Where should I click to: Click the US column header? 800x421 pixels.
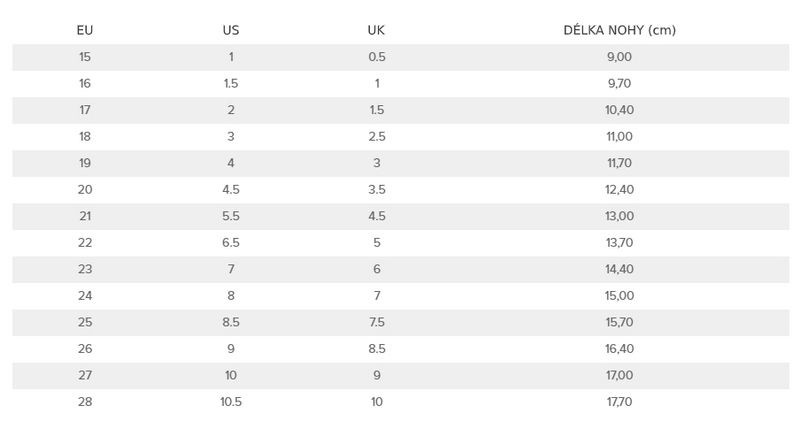[231, 30]
